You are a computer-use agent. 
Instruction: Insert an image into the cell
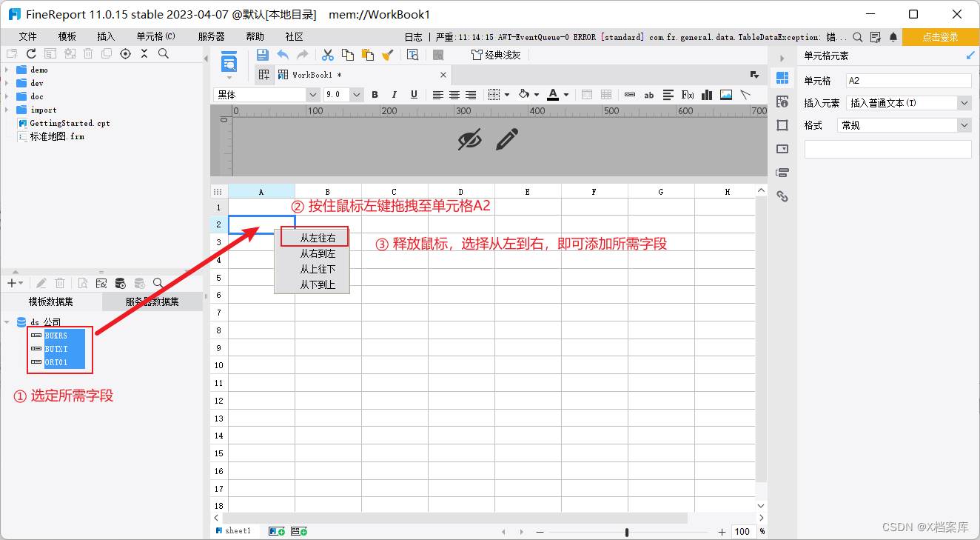(726, 95)
